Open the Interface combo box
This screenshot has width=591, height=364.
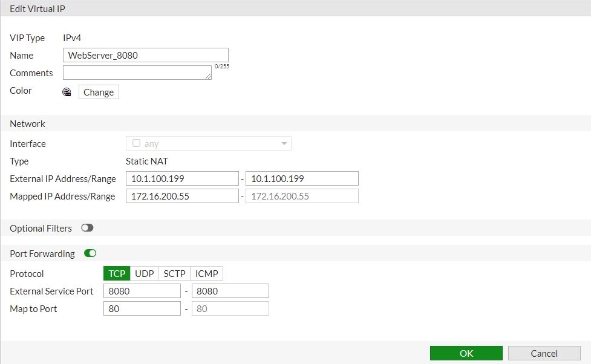pos(209,143)
